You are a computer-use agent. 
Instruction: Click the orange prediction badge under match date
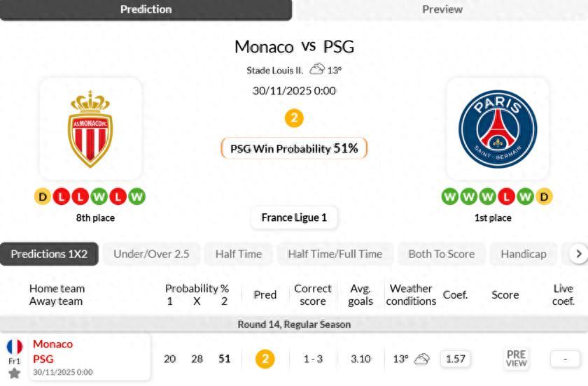[294, 118]
